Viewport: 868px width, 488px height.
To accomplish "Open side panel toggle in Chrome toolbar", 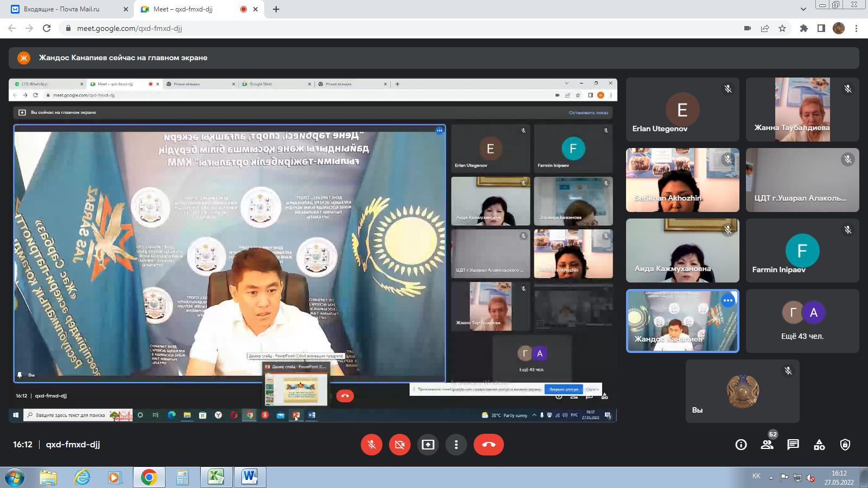I will point(821,28).
